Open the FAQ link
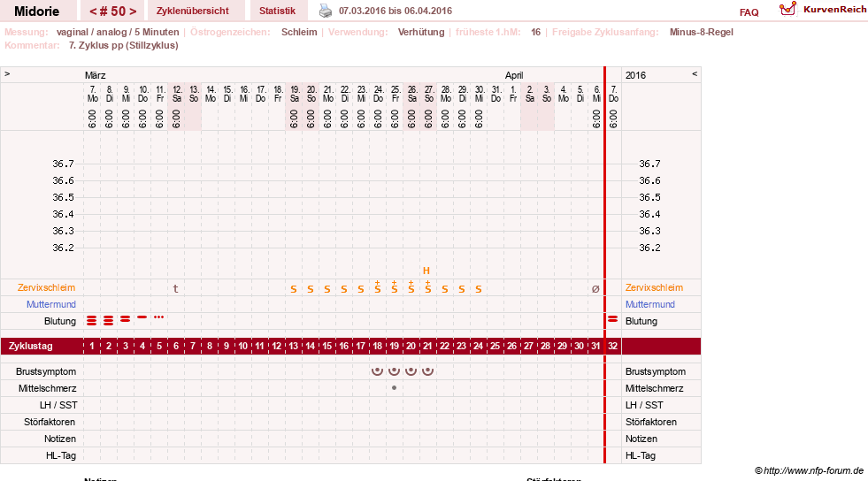The image size is (868, 481). click(749, 12)
